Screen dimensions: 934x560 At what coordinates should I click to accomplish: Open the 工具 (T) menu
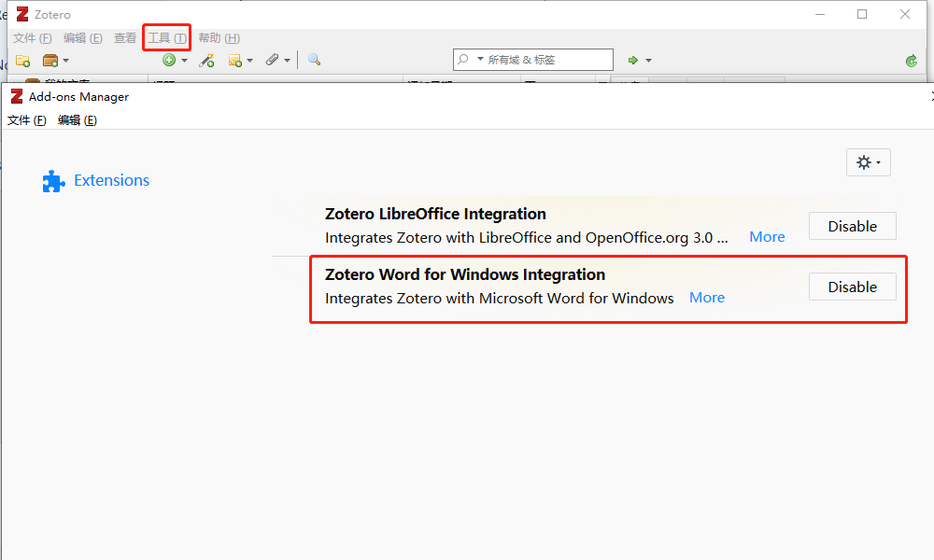[167, 38]
